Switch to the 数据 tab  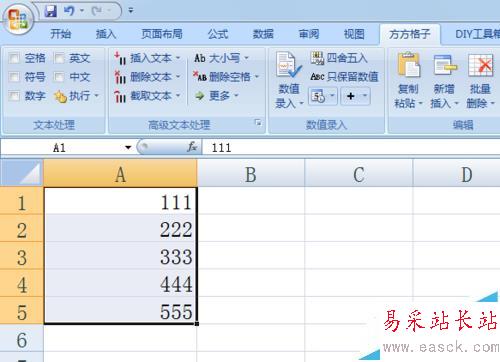pos(263,34)
